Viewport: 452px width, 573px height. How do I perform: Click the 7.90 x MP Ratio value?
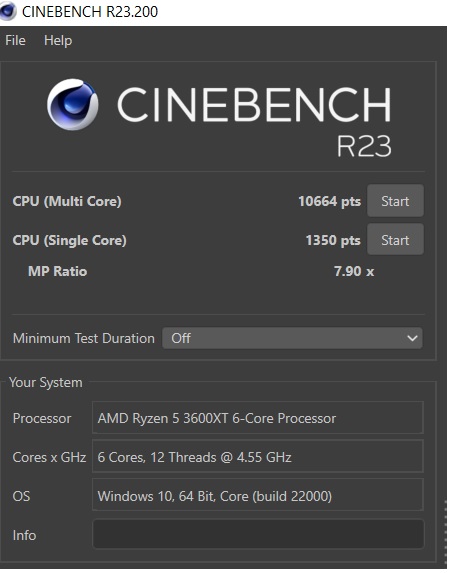pos(354,271)
